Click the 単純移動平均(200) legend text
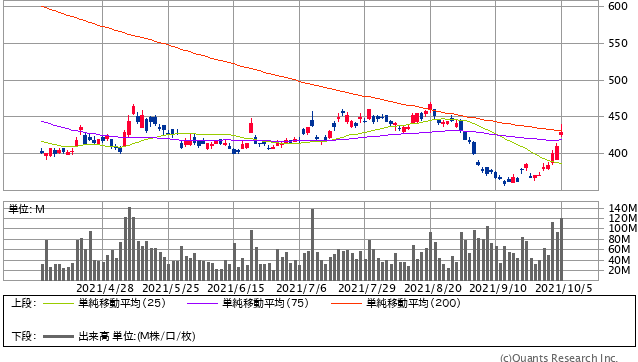The image size is (638, 362). [413, 303]
